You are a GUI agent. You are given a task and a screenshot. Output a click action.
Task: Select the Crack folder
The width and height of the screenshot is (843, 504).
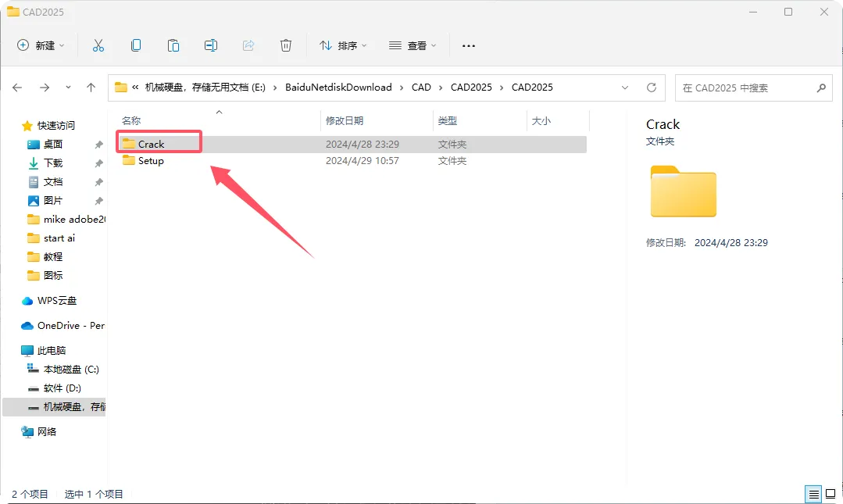click(352, 144)
